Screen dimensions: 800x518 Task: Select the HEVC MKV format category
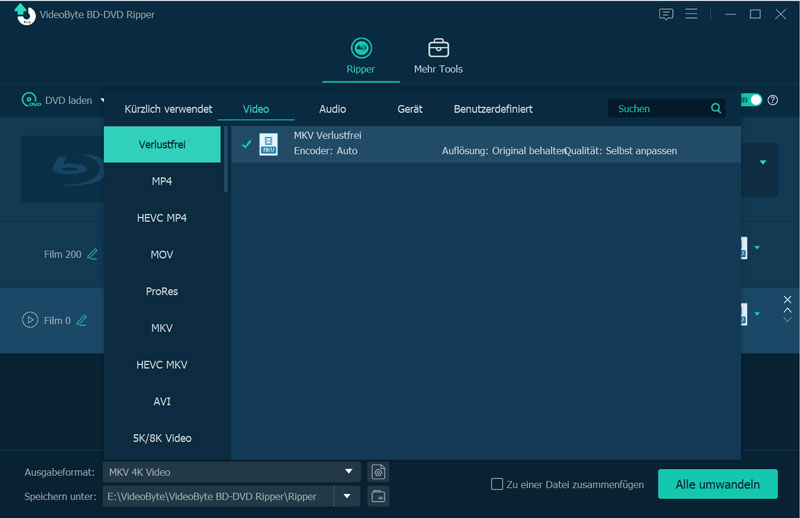click(162, 365)
